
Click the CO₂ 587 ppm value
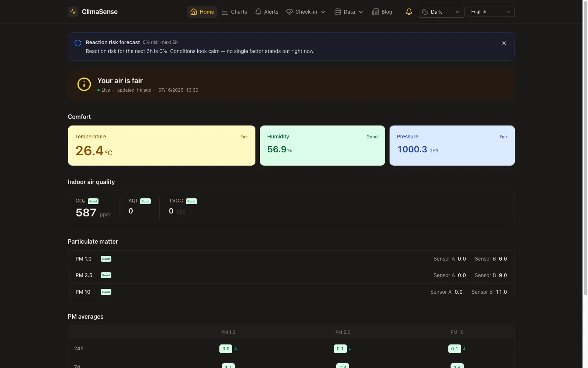(x=93, y=213)
